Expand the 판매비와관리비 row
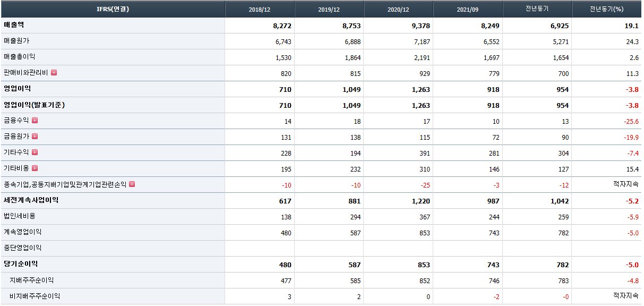This screenshot has width=644, height=306. (x=54, y=73)
